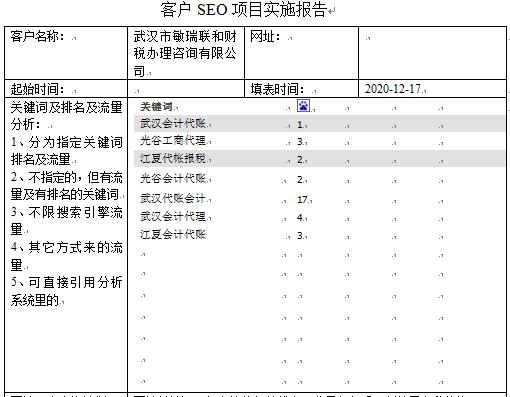The height and width of the screenshot is (397, 510).
Task: Select the 填表时间 label
Action: pos(277,89)
